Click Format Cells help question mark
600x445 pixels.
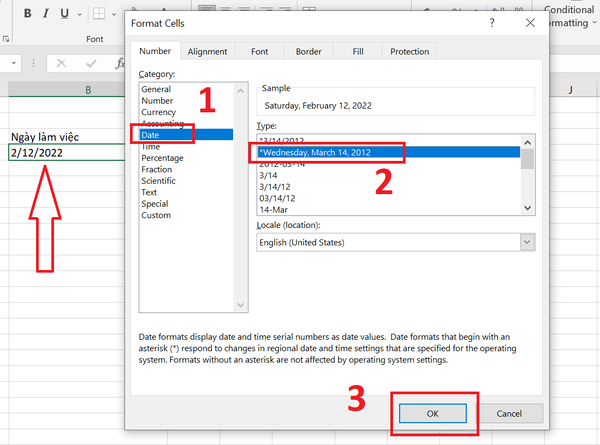point(492,23)
